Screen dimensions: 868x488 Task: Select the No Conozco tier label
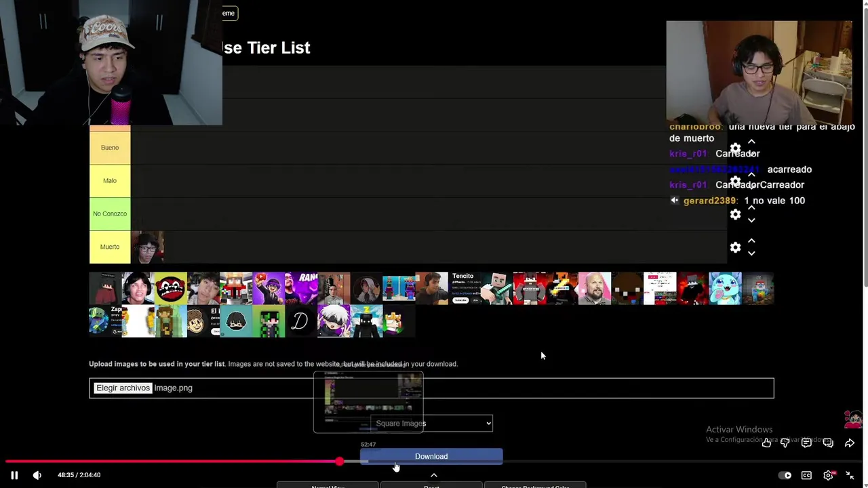click(x=110, y=214)
